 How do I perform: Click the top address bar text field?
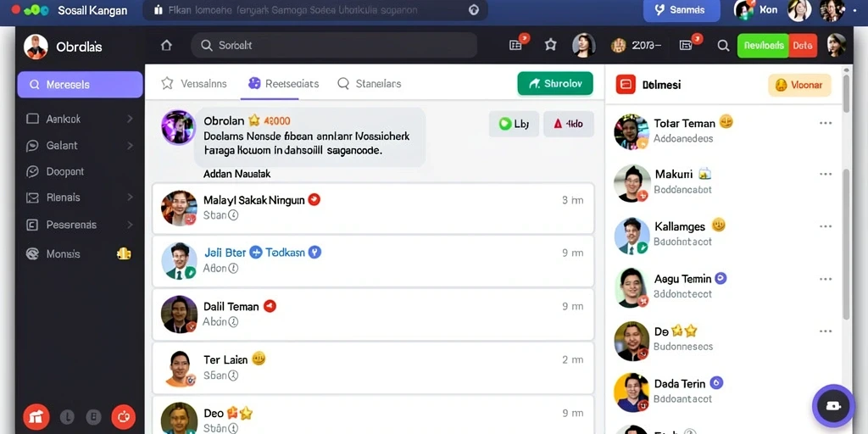click(x=315, y=10)
